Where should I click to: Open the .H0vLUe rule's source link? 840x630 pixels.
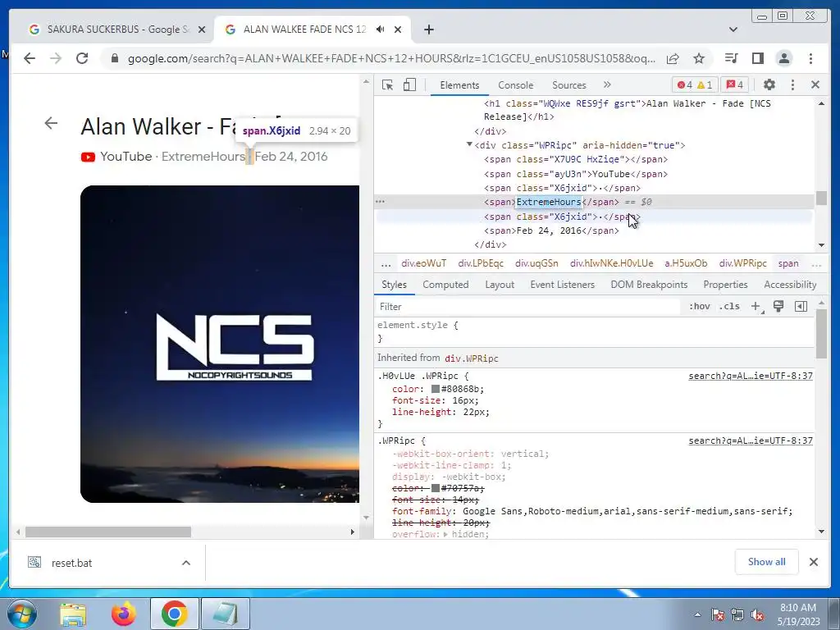click(751, 376)
